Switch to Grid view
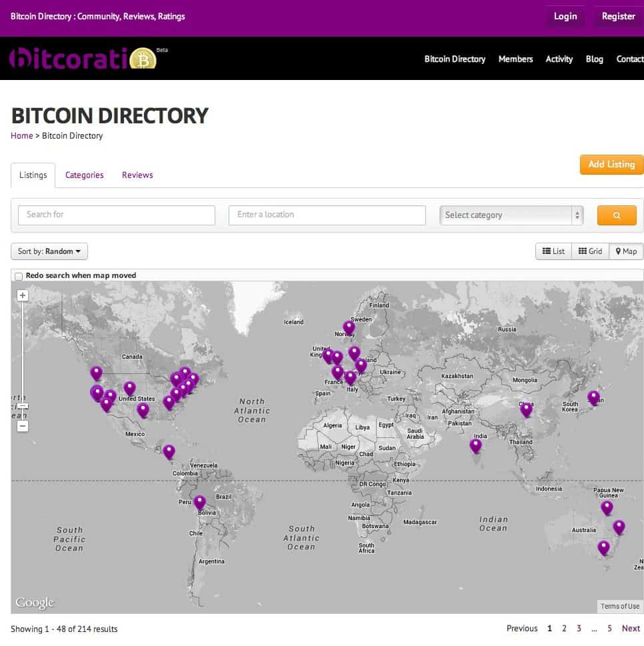 (x=590, y=251)
